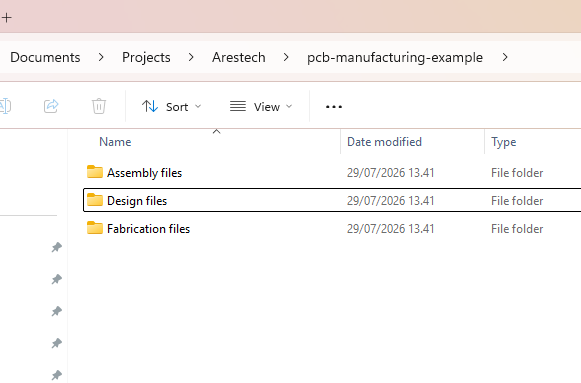Click the Delete trash can icon

click(x=99, y=106)
